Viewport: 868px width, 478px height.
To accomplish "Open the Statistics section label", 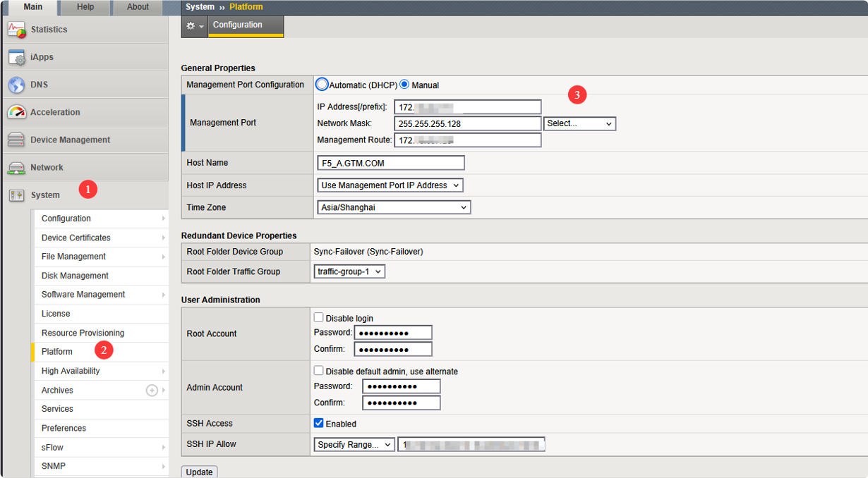I will [49, 30].
